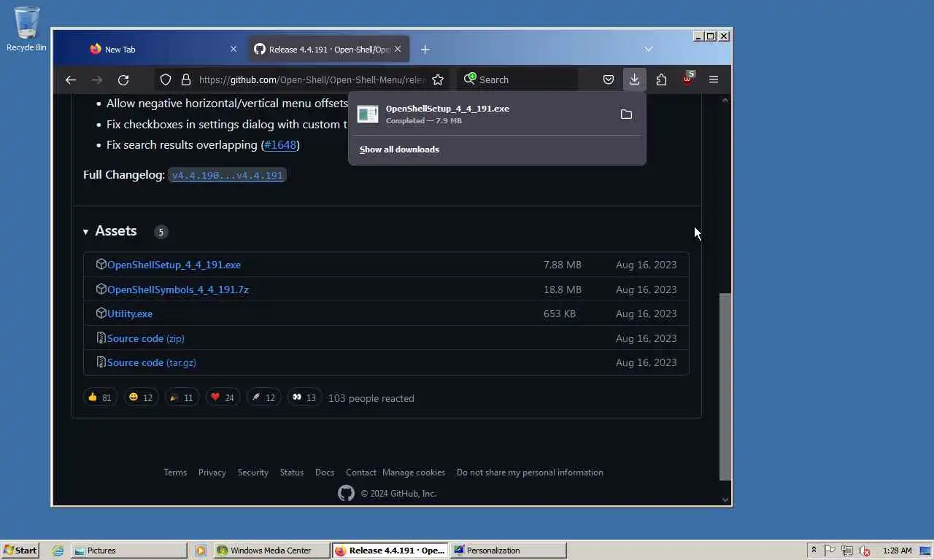Go back using the browser back arrow

tap(71, 79)
